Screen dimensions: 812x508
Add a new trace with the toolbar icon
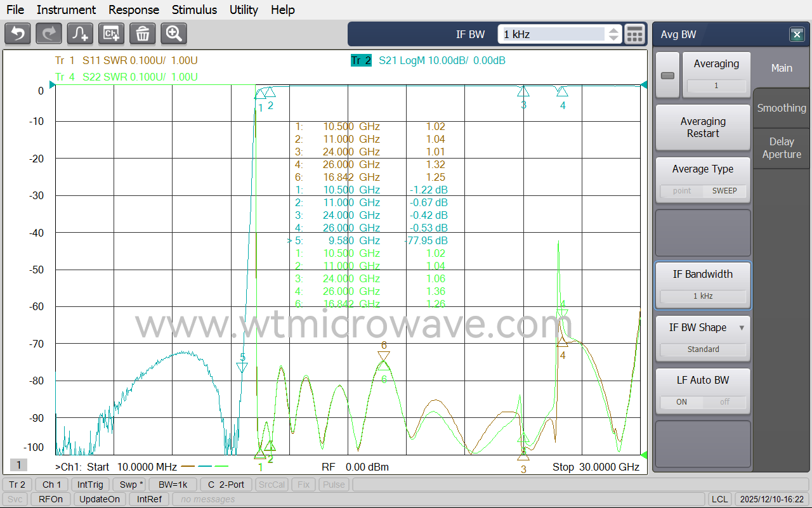(x=80, y=34)
